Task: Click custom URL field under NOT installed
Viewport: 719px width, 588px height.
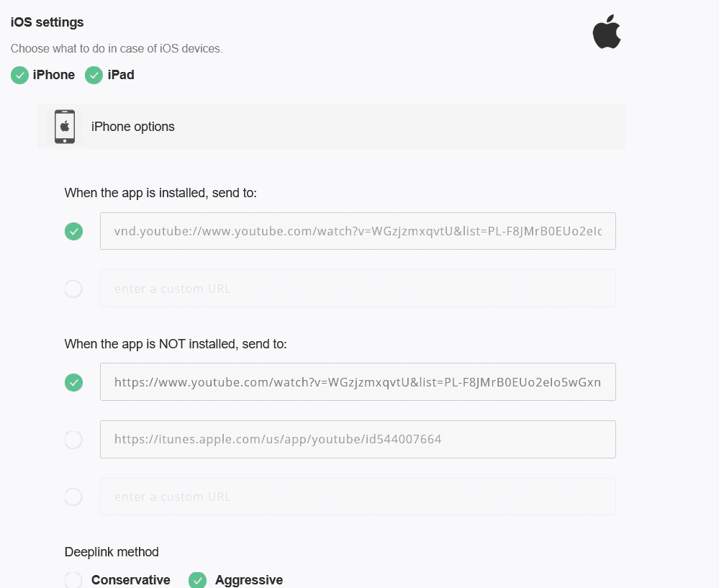Action: [358, 497]
